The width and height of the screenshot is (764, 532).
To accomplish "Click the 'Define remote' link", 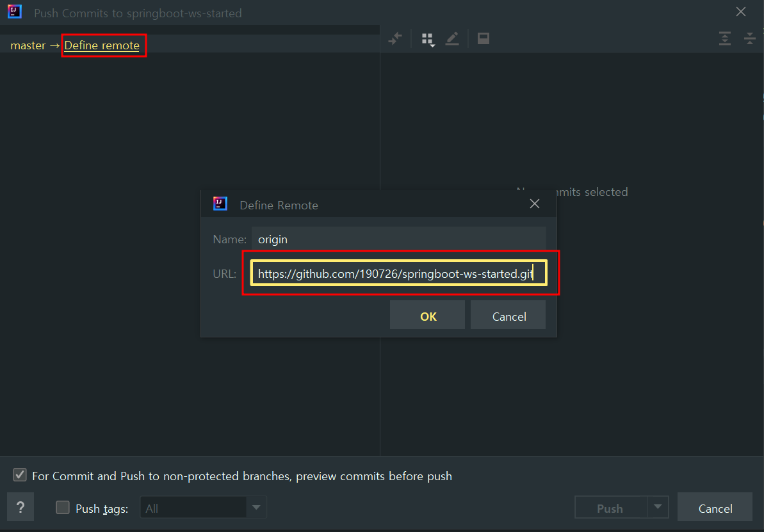I will pyautogui.click(x=102, y=45).
